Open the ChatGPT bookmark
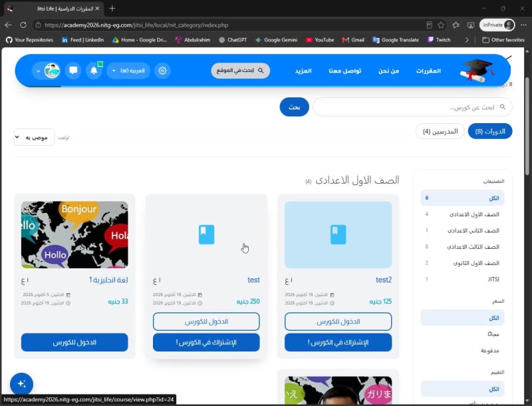Image resolution: width=532 pixels, height=406 pixels. point(233,40)
